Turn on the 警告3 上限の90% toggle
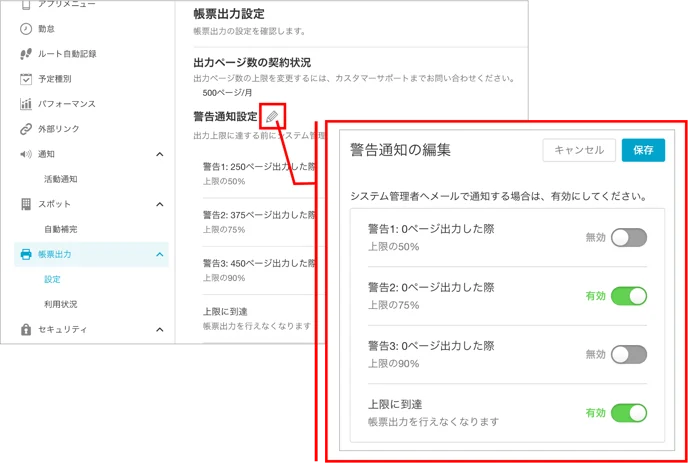The image size is (688, 463). tap(629, 354)
